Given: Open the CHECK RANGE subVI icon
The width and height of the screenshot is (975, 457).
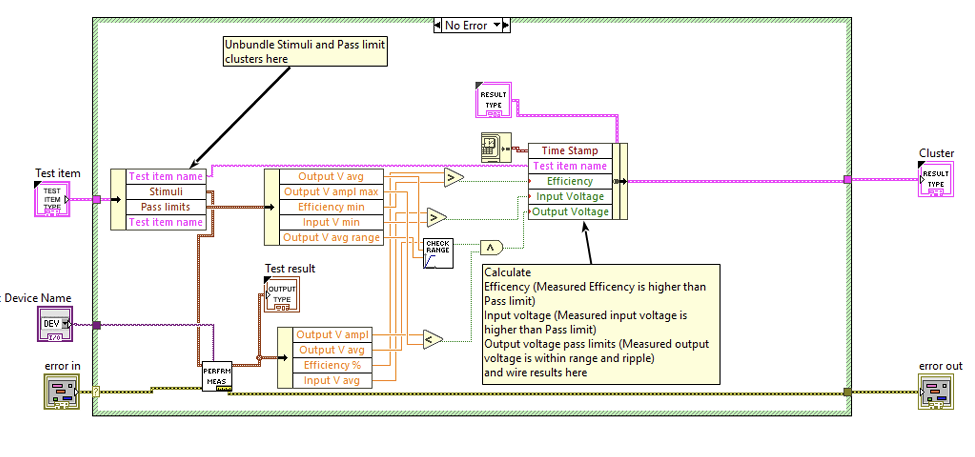Looking at the screenshot, I should (438, 253).
